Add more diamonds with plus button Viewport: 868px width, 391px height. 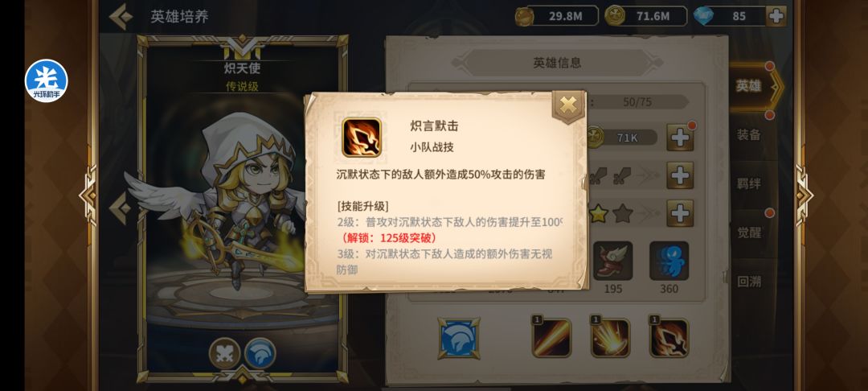776,16
